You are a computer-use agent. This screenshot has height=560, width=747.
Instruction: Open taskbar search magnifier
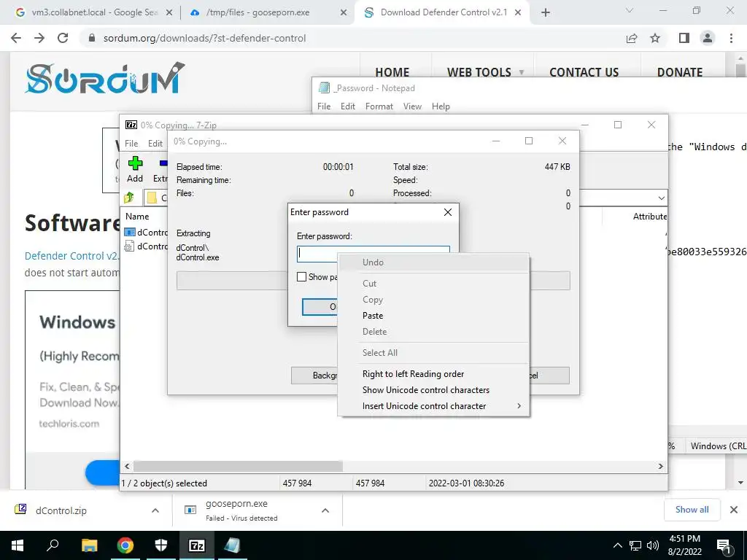[x=53, y=545]
